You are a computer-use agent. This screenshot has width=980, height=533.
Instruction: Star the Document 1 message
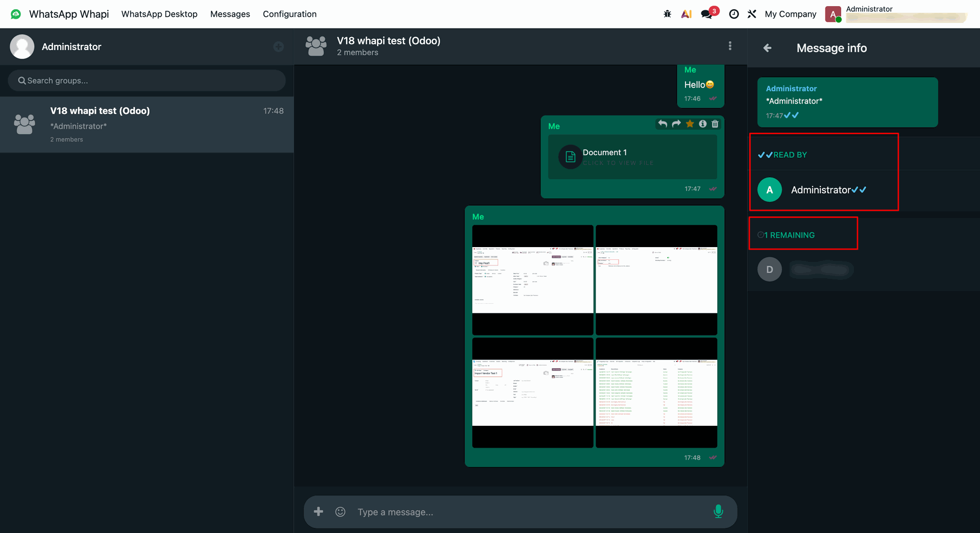(x=690, y=124)
